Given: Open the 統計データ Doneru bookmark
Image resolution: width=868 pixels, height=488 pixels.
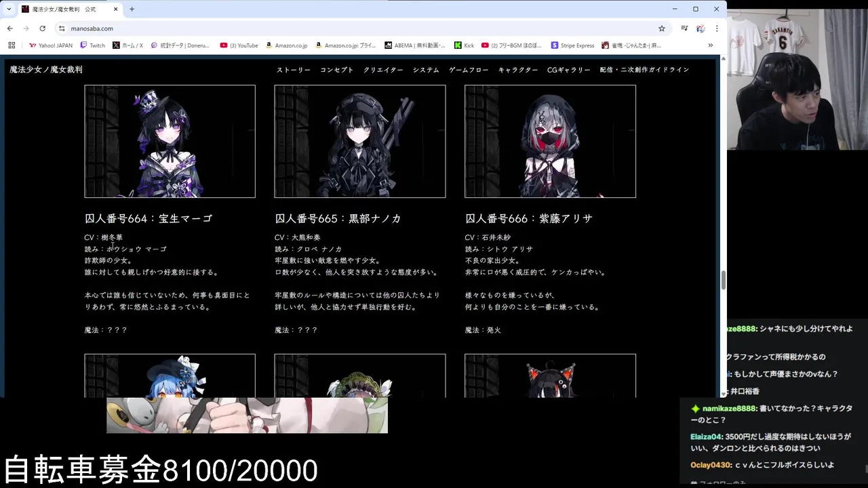Looking at the screenshot, I should [x=180, y=45].
